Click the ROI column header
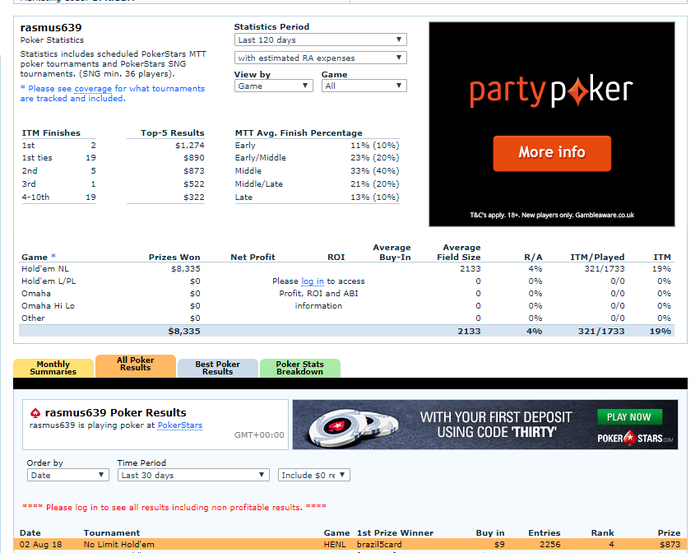The width and height of the screenshot is (700, 553). pos(336,257)
